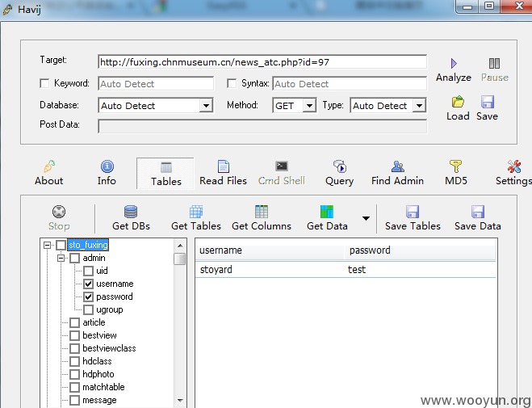This screenshot has height=408, width=532.
Task: Check the bestview table checkbox
Action: point(74,335)
